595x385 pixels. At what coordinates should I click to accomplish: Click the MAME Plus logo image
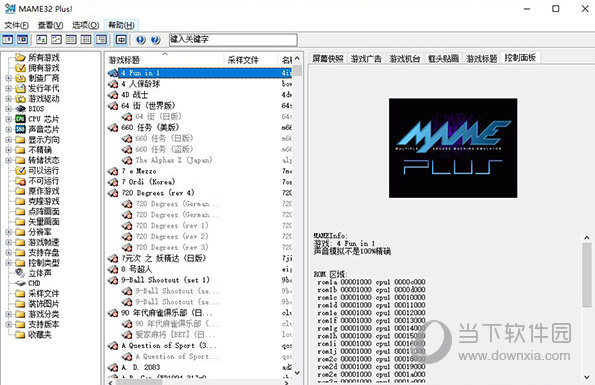tap(453, 148)
